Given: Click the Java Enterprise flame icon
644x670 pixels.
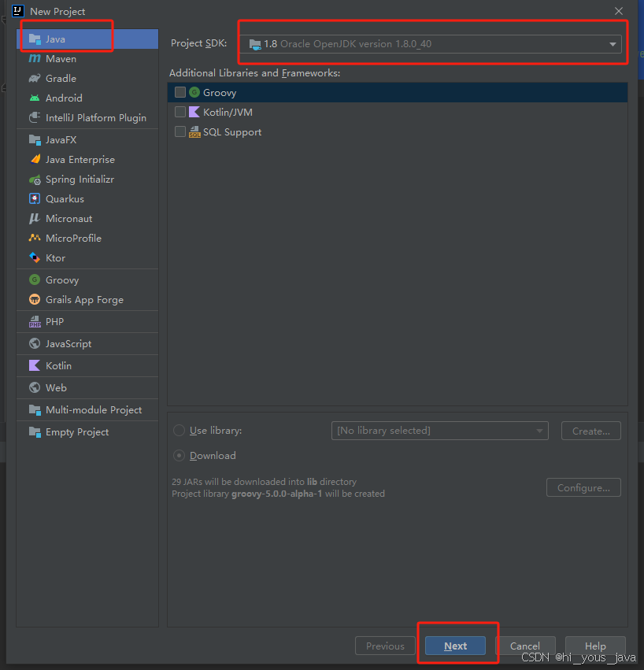Looking at the screenshot, I should pyautogui.click(x=35, y=159).
